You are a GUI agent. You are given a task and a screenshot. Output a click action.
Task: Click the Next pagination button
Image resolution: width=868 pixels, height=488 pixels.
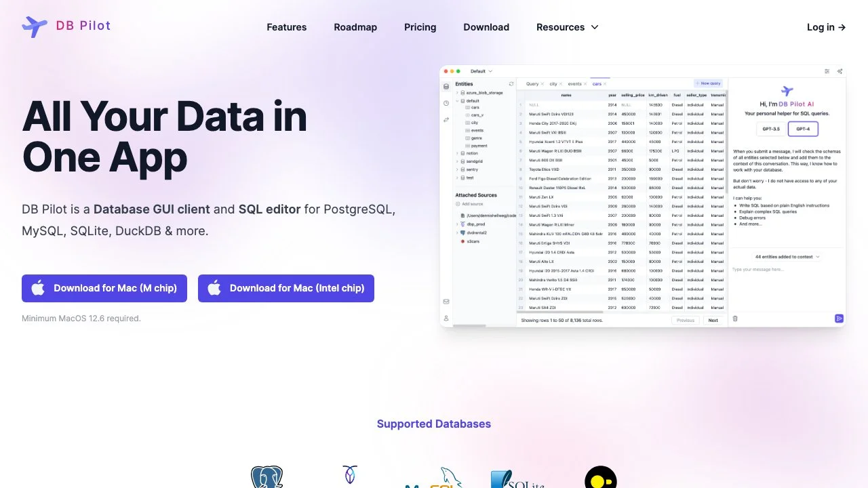(x=713, y=320)
